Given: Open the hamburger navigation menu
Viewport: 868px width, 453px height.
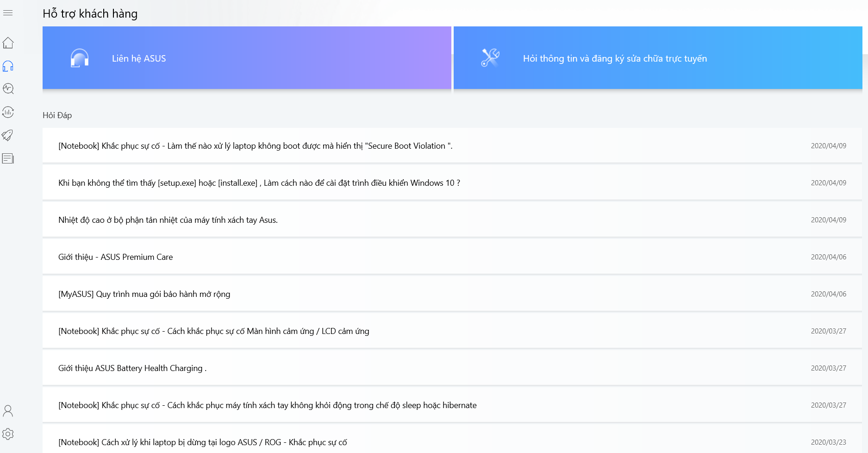Looking at the screenshot, I should pyautogui.click(x=8, y=13).
